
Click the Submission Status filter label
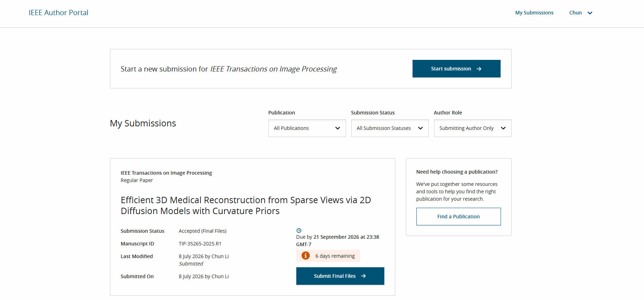373,113
